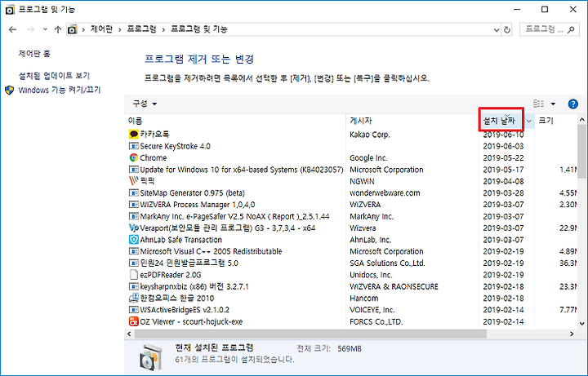Click the WSActiveBridgeES program icon

point(133,310)
